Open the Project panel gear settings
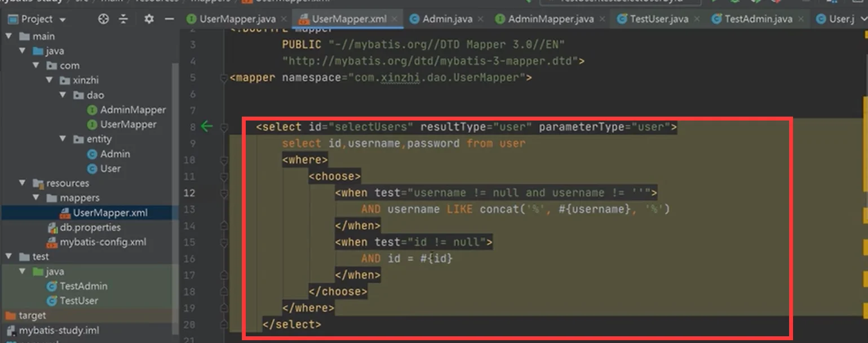Screen dimensions: 868x343 click(149, 19)
